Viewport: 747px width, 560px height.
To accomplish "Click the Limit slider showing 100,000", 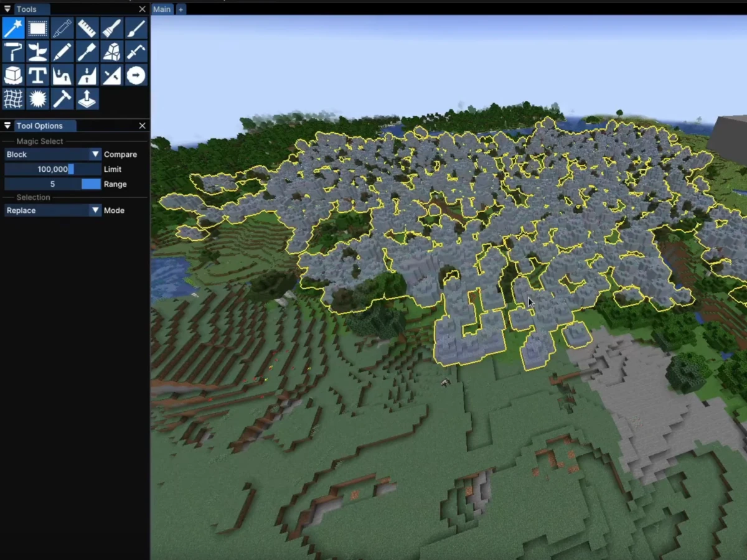I will [52, 169].
